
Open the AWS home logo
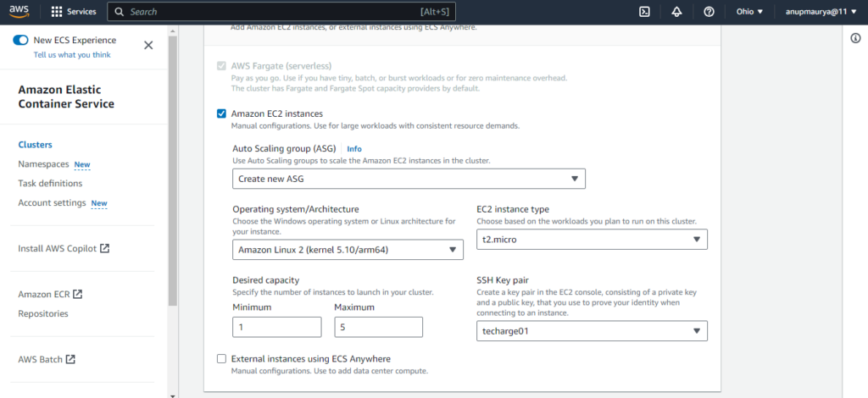(19, 11)
